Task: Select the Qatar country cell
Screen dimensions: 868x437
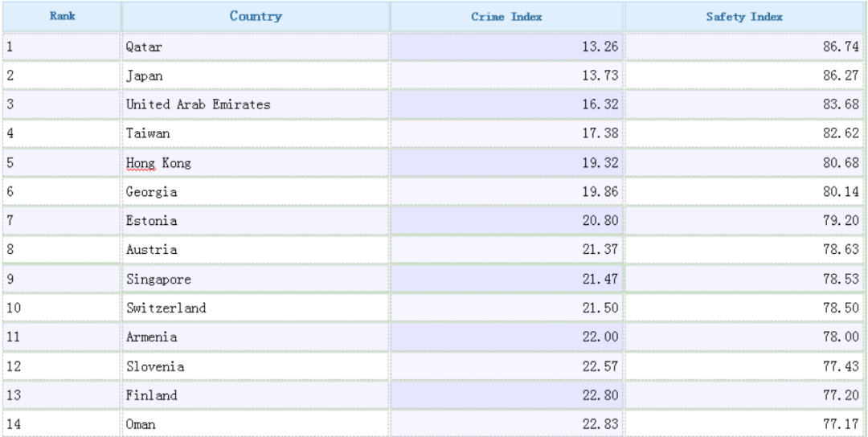Action: [144, 47]
